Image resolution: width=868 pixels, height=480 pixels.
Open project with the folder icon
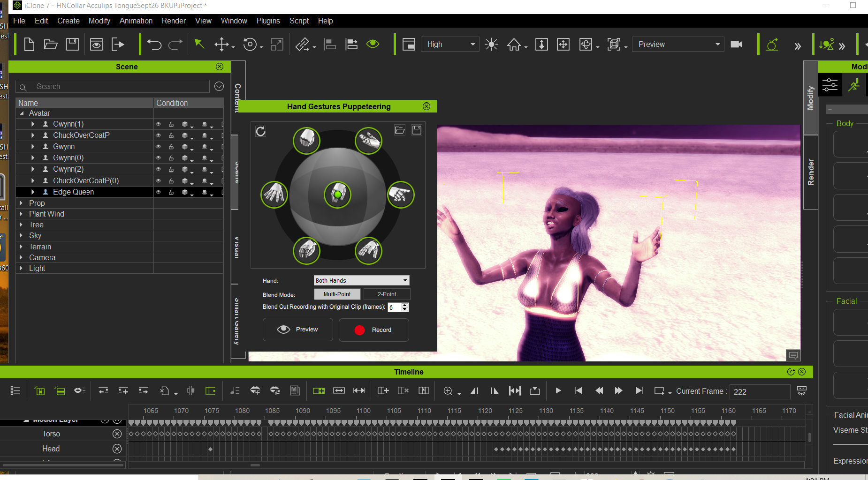pyautogui.click(x=51, y=45)
